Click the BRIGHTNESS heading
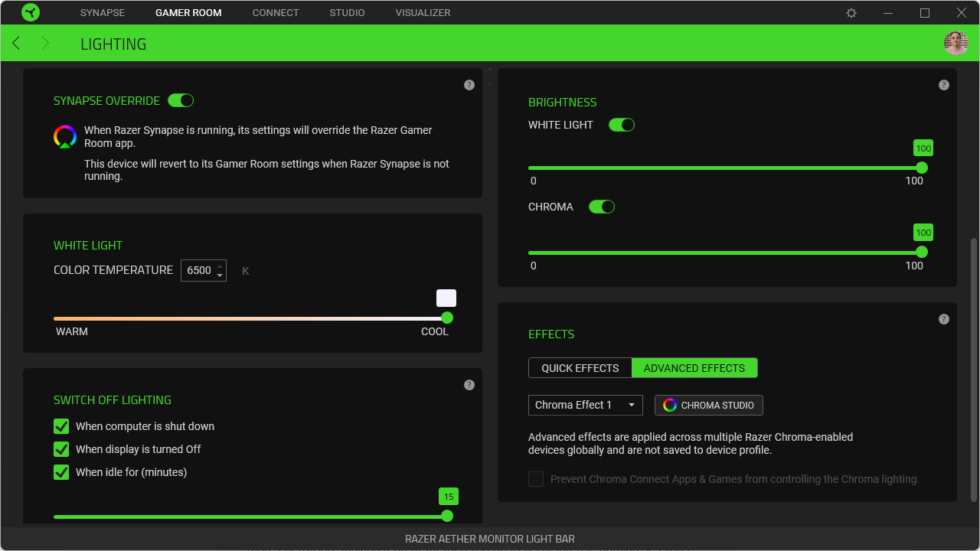The image size is (980, 551). point(563,102)
